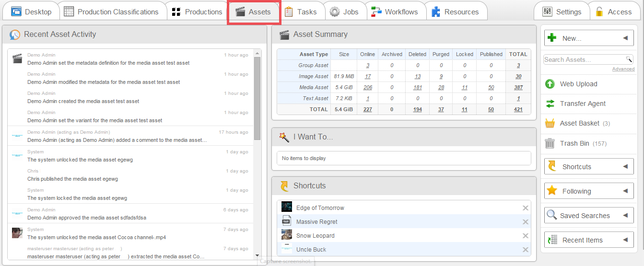Click the search magnifier icon in Search Assets
Viewport: 644px width, 266px height.
point(629,59)
